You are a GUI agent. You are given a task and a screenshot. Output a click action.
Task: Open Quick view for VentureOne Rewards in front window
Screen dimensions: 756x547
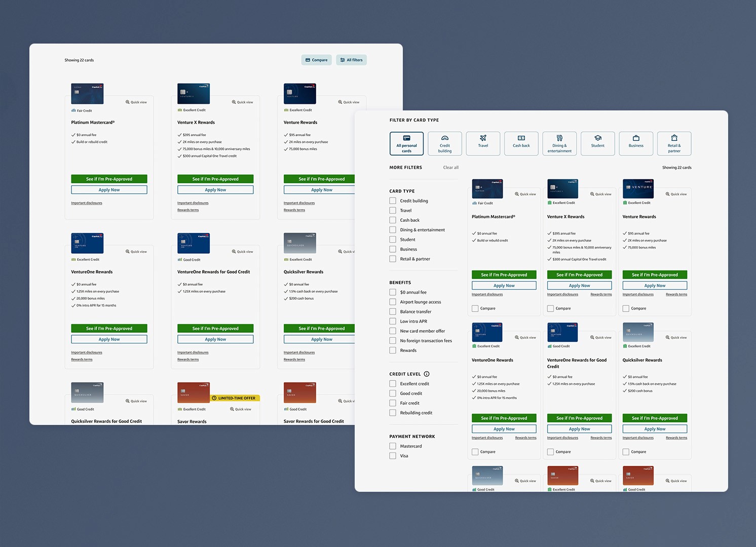(525, 337)
